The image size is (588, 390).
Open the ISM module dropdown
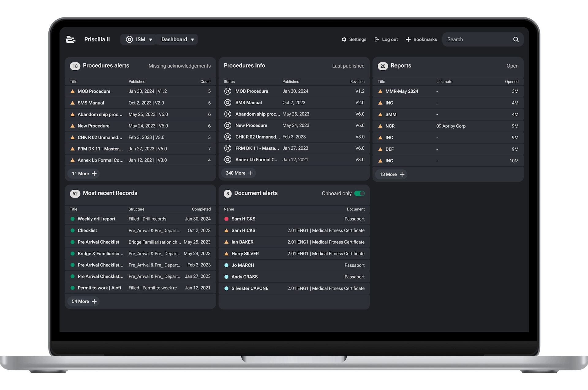[139, 39]
